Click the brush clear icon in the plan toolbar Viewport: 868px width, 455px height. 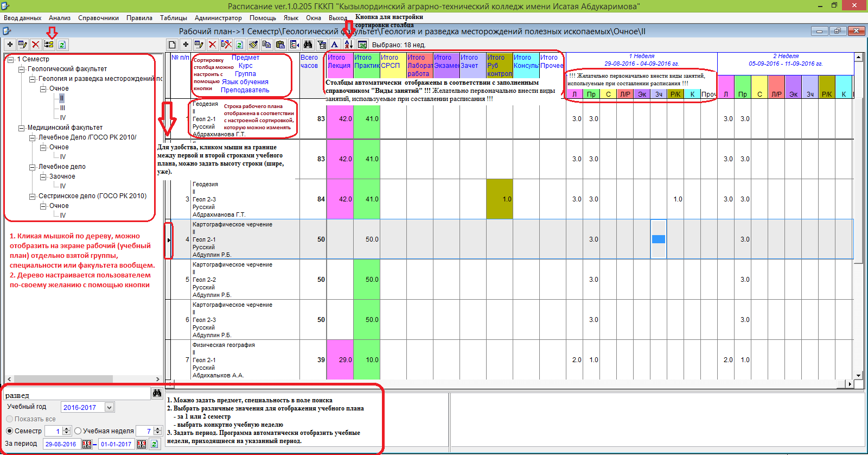253,45
